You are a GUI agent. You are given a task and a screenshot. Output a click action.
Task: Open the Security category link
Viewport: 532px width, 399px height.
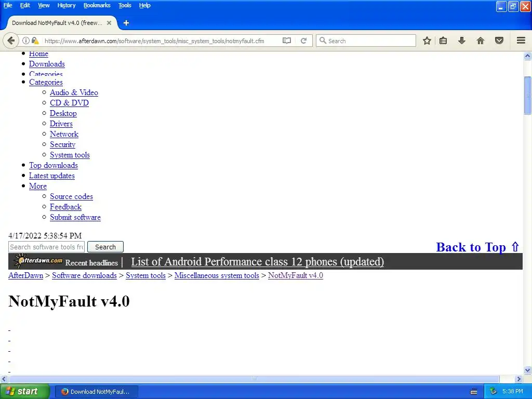point(62,144)
